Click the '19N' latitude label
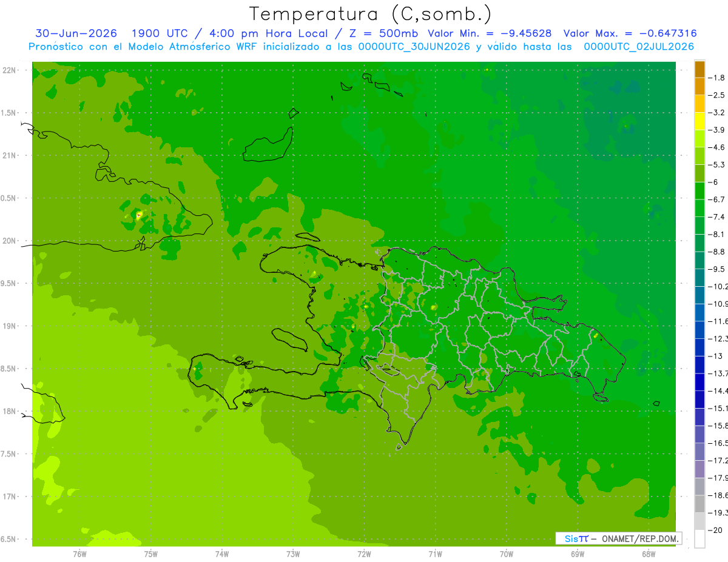Screen dimensions: 728x562 pos(9,326)
